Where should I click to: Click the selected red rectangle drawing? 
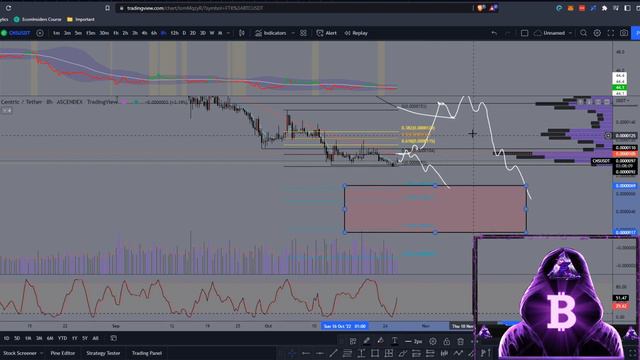(435, 209)
